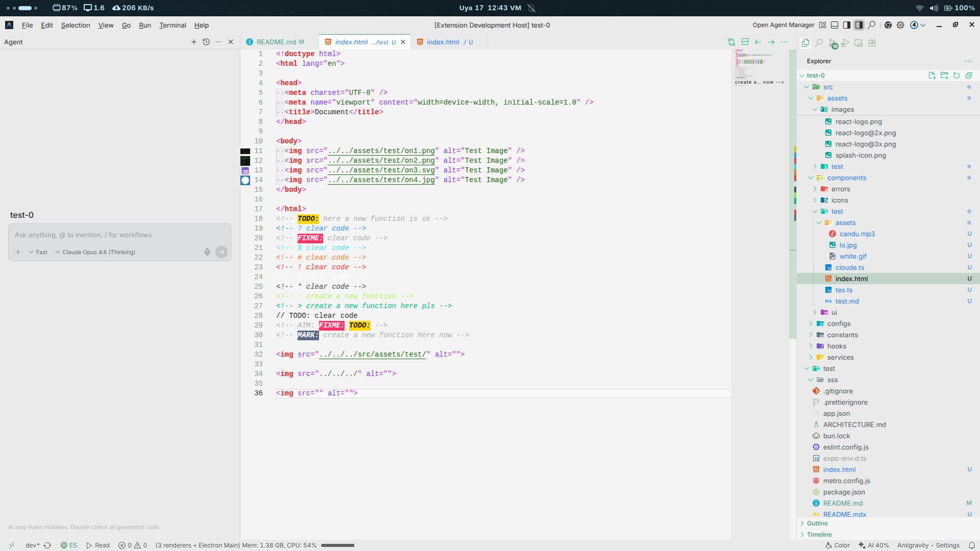Refresh the Explorer file tree
The width and height of the screenshot is (980, 551).
coord(957,76)
